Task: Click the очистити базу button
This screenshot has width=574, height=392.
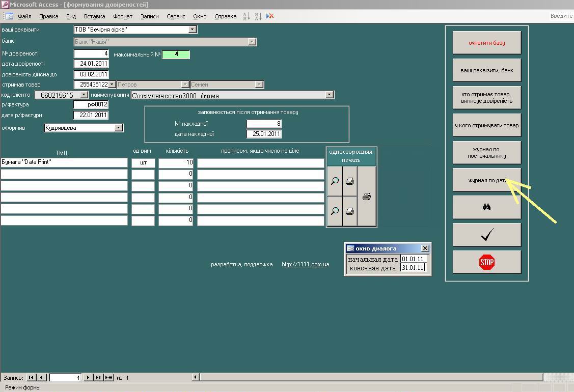Action: (486, 43)
